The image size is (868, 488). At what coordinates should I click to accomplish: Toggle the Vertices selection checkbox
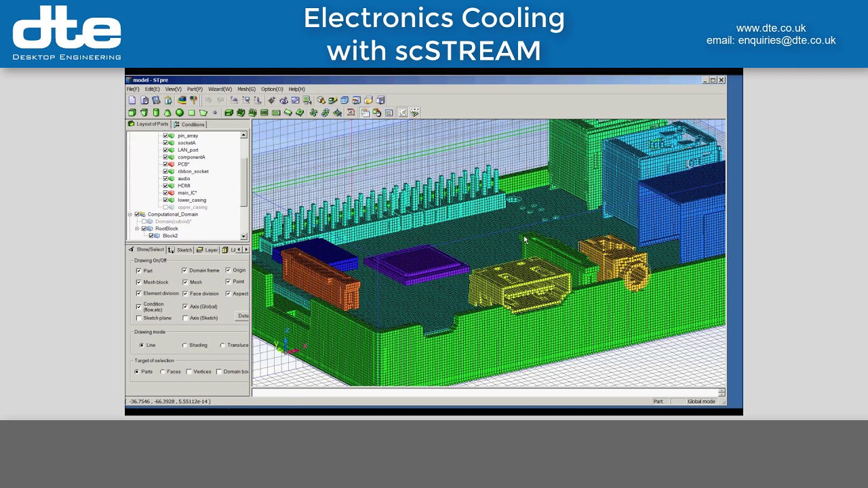[189, 371]
